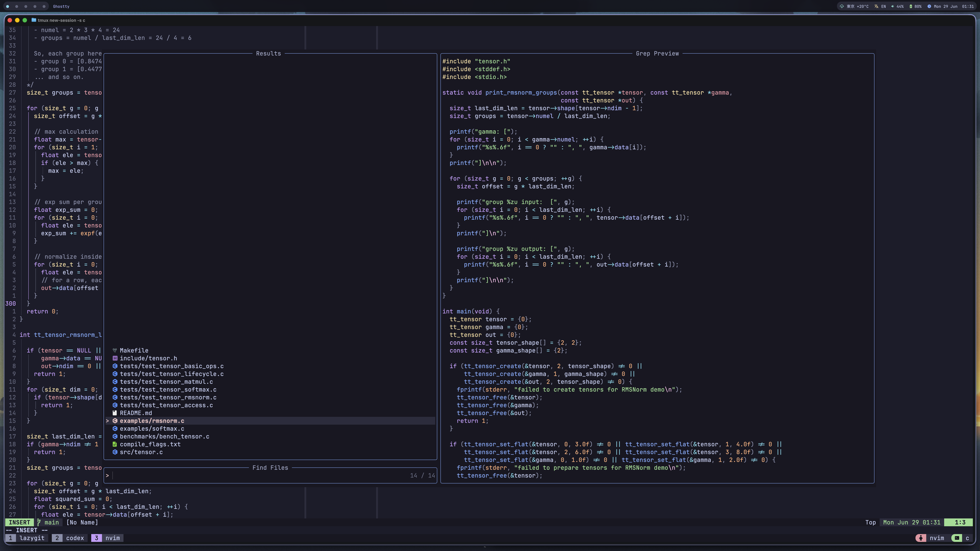This screenshot has width=980, height=551.
Task: Switch to the lazygit tmux window
Action: click(27, 538)
